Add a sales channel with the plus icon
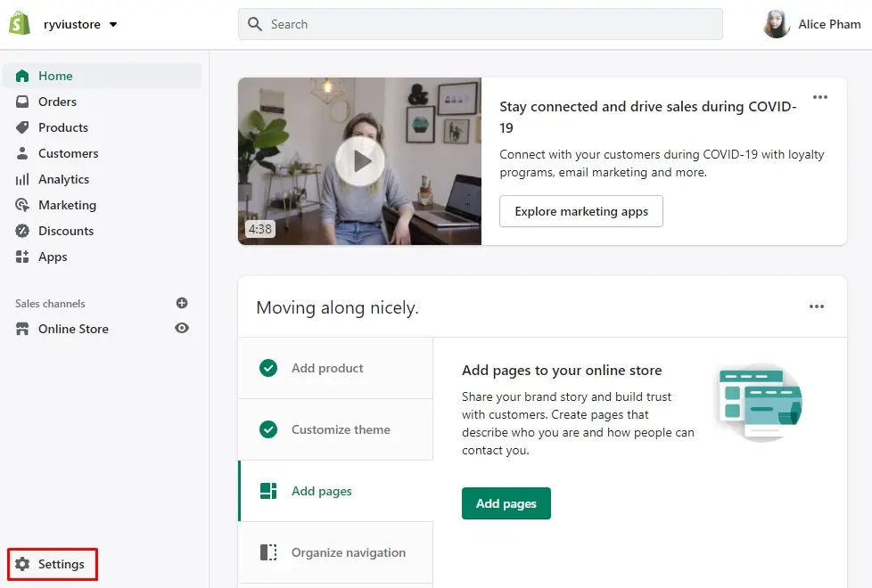The width and height of the screenshot is (872, 588). (182, 303)
